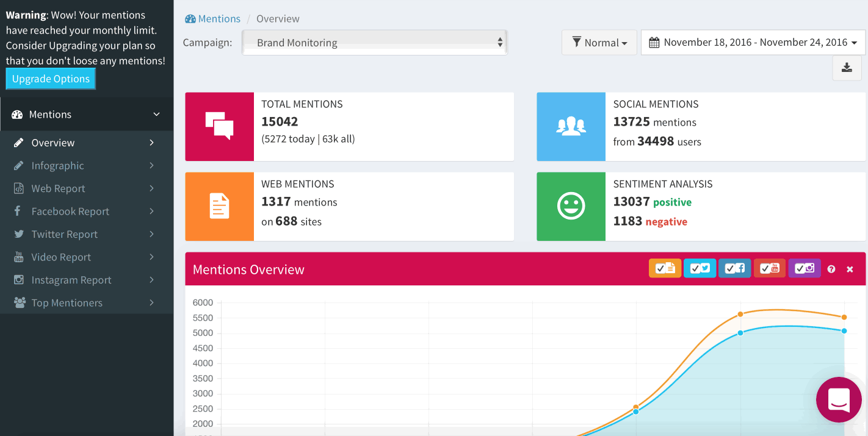Open the Campaign Brand Monitoring dropdown

click(x=374, y=43)
